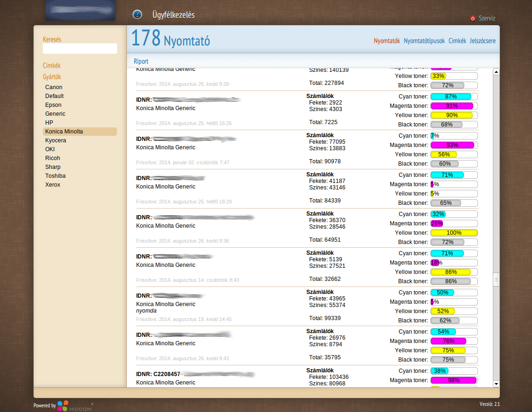This screenshot has height=412, width=532.
Task: Click the '178 Nyomtató' heading
Action: pos(170,38)
